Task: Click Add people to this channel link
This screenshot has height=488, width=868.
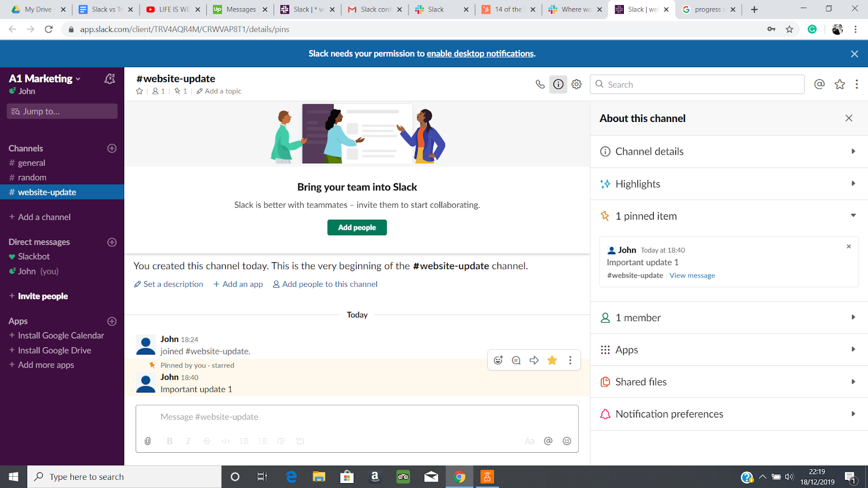Action: pos(325,284)
